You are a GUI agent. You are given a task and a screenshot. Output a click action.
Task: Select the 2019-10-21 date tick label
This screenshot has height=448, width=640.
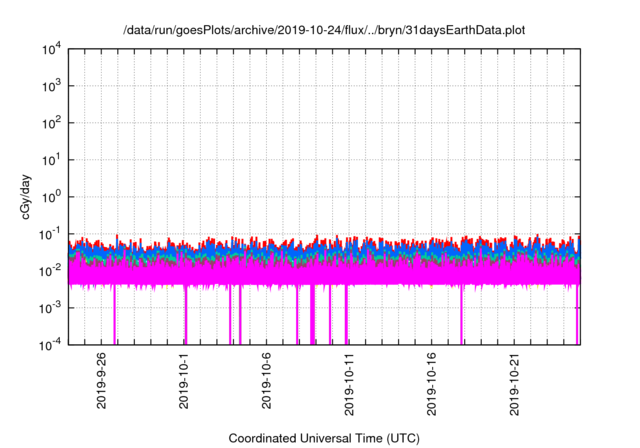tap(514, 384)
